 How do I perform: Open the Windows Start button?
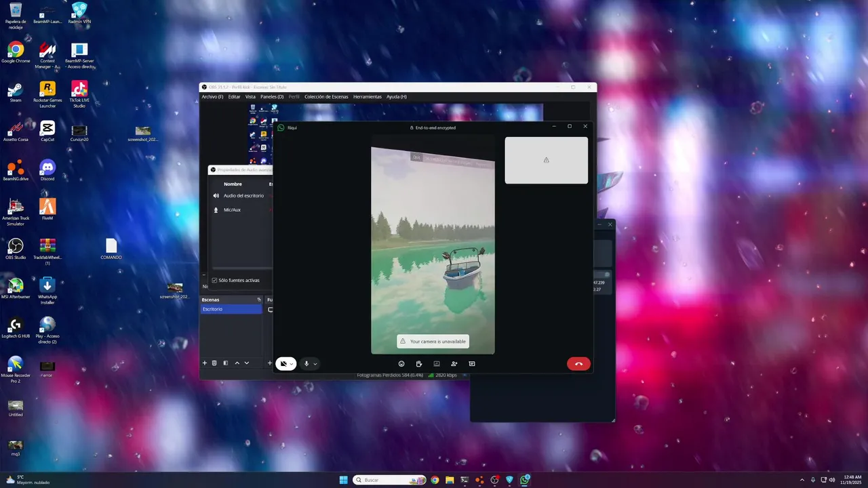343,480
